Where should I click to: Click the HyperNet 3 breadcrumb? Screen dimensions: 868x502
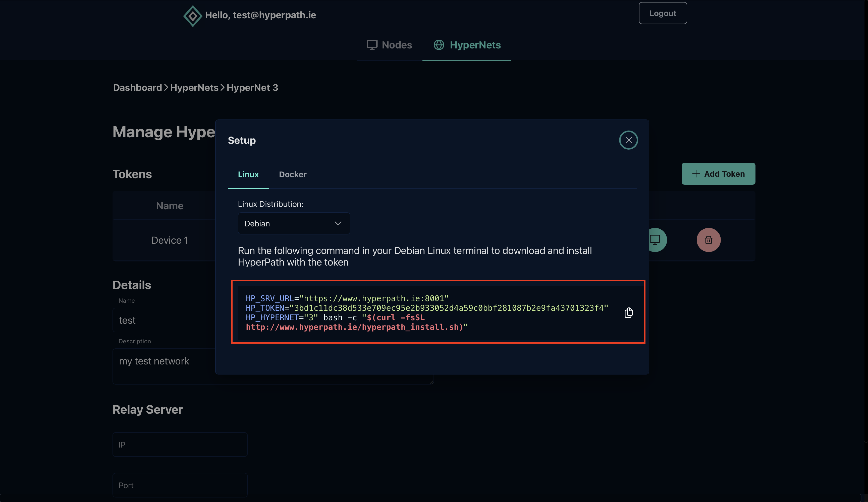click(x=252, y=88)
